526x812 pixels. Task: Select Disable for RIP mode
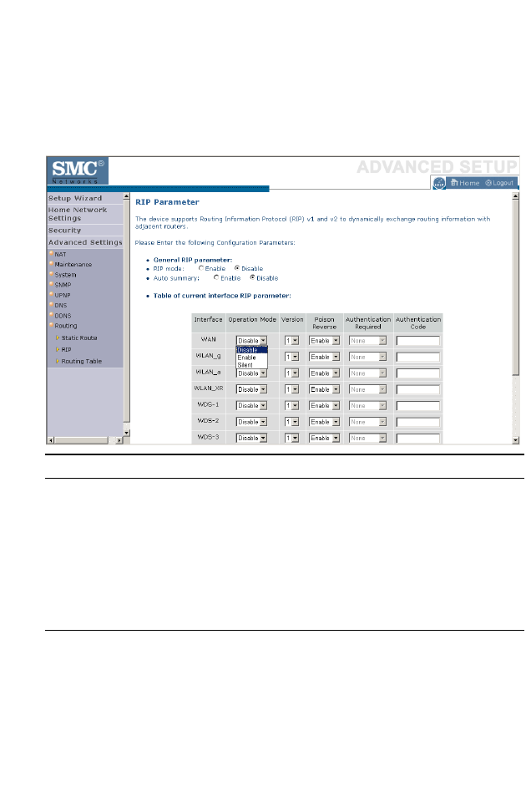click(237, 268)
